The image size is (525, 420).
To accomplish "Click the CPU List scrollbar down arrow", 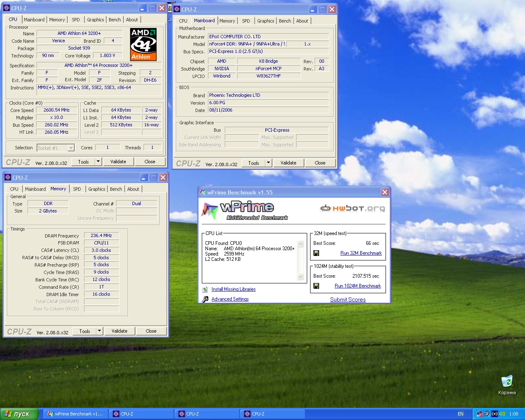I will click(x=301, y=277).
